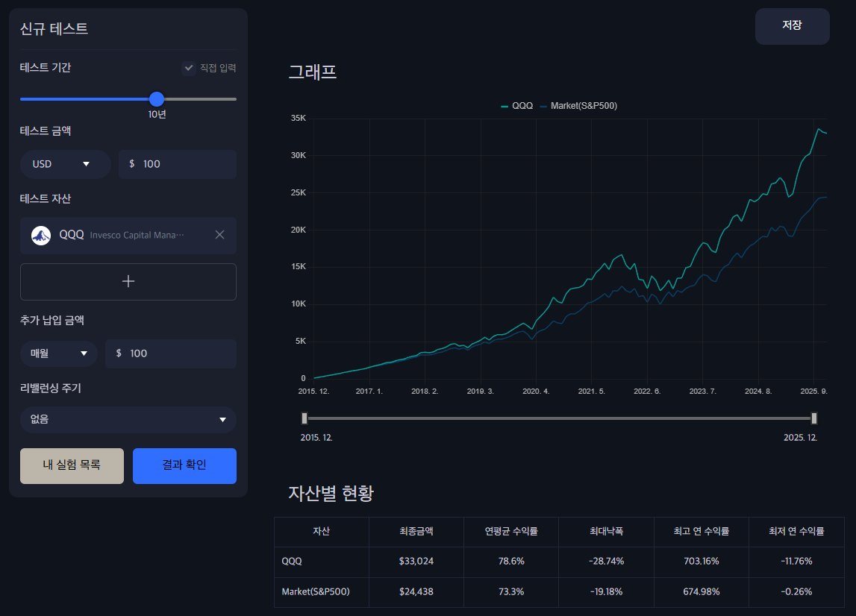Click the 자산별 현황 section heading

[x=331, y=493]
